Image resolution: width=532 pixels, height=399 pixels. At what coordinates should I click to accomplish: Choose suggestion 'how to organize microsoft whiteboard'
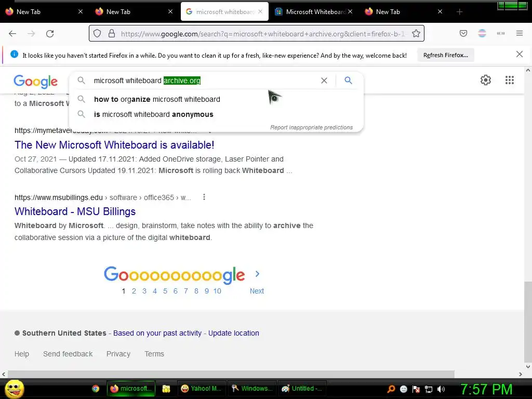tap(157, 99)
